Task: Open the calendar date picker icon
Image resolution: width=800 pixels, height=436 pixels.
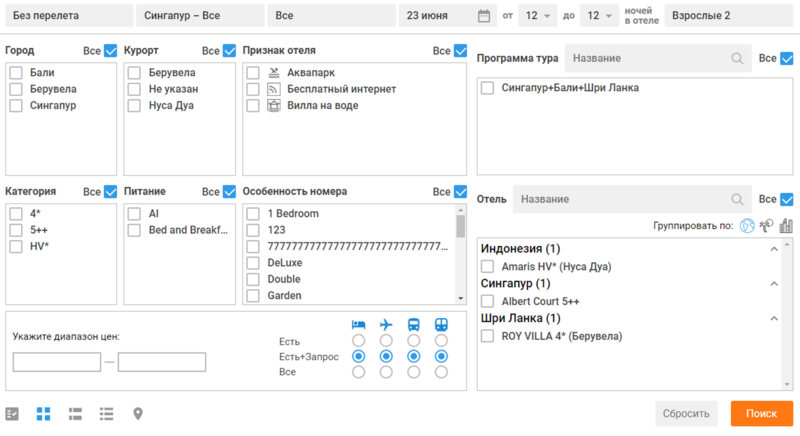Action: pyautogui.click(x=484, y=16)
